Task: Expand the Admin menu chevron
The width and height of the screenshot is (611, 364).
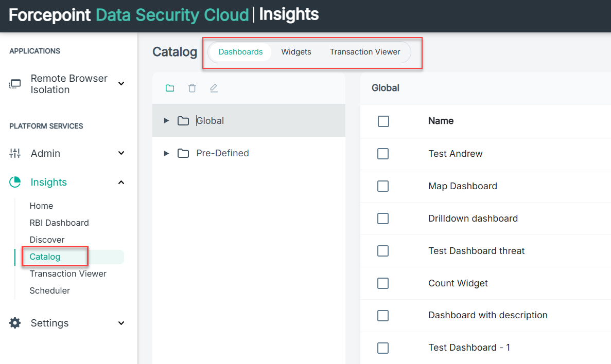Action: (121, 153)
